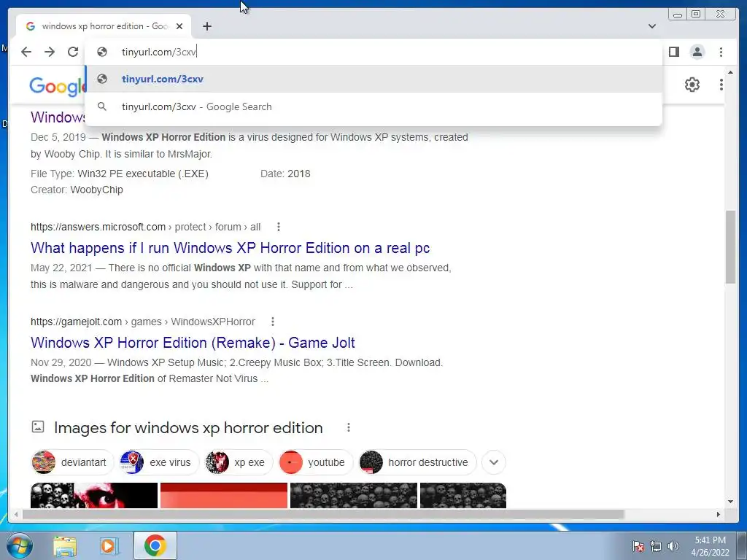Viewport: 747px width, 560px height.
Task: Open the red banner image thumbnail
Action: [224, 495]
